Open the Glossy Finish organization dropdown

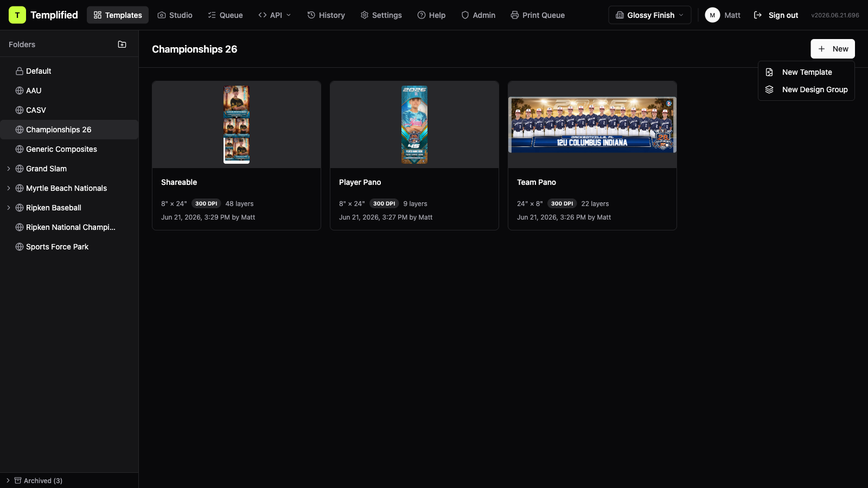[x=650, y=15]
